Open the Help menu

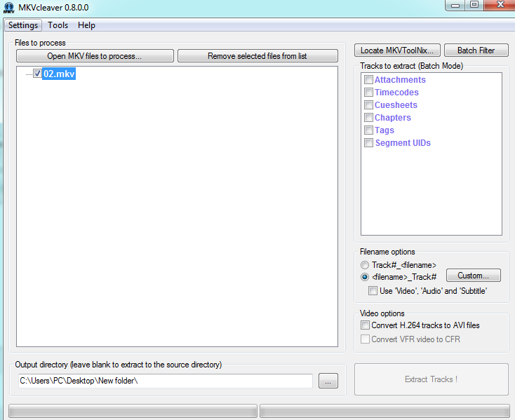click(86, 25)
